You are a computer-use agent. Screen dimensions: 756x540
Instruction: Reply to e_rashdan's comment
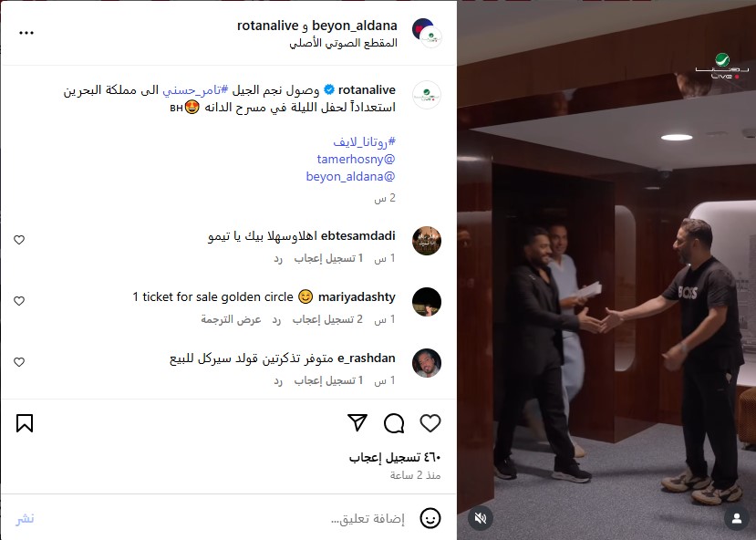click(x=278, y=380)
